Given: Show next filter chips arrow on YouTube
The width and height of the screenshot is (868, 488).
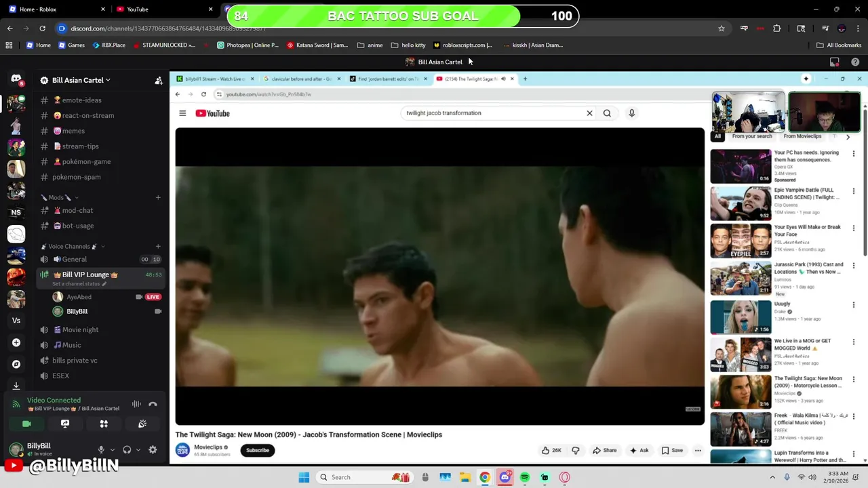Looking at the screenshot, I should point(848,137).
